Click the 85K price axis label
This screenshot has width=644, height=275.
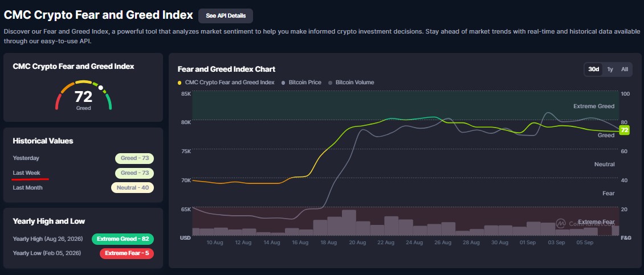coord(186,93)
